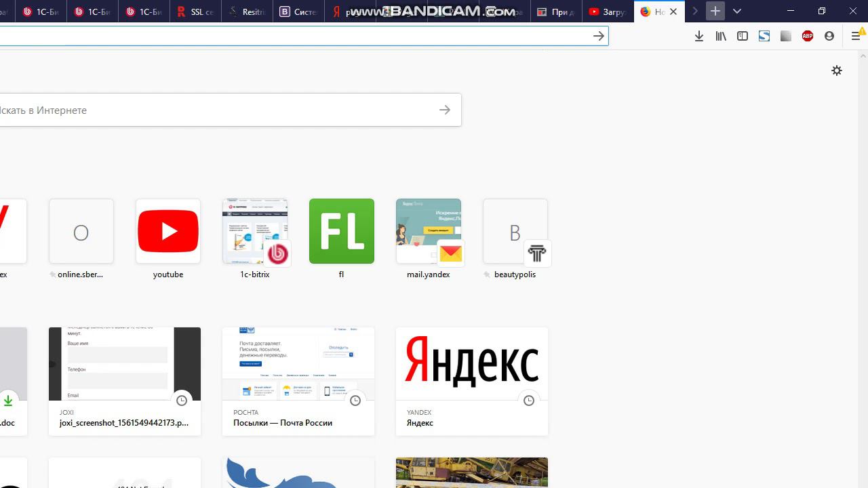Switch to the Загру YouTube tab
Screen dimensions: 868x488
[608, 12]
